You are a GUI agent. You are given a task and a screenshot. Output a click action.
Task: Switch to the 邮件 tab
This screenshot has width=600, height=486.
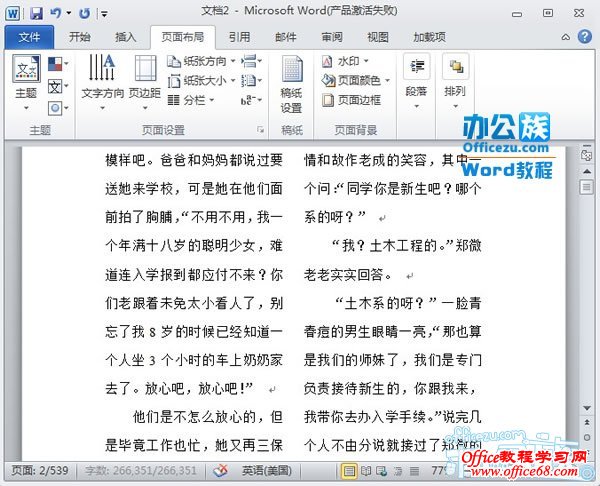286,37
